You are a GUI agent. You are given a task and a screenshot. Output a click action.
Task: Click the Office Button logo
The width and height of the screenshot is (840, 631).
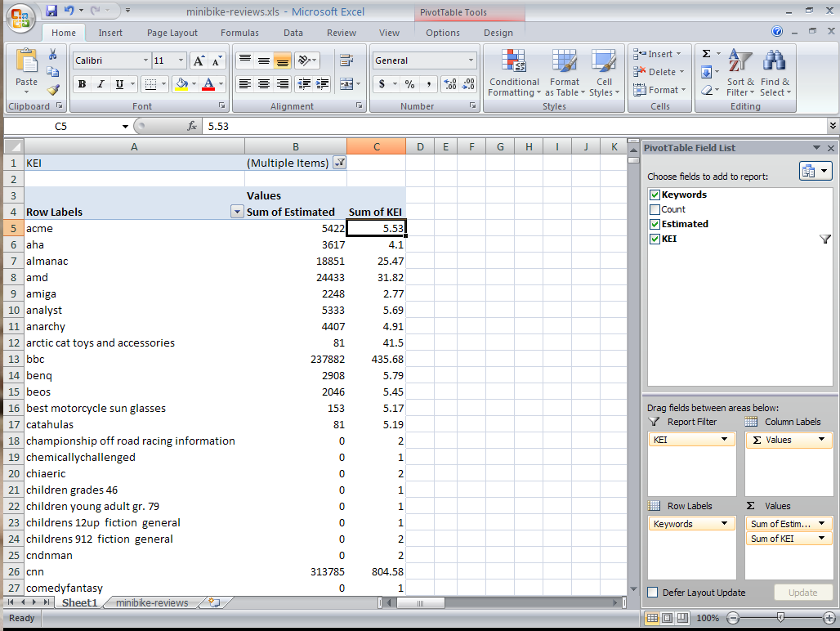point(20,18)
